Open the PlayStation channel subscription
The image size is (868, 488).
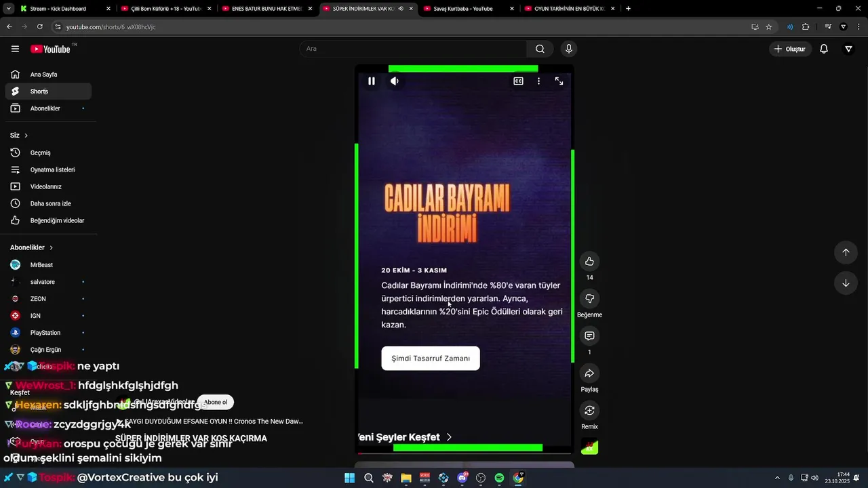click(x=48, y=333)
